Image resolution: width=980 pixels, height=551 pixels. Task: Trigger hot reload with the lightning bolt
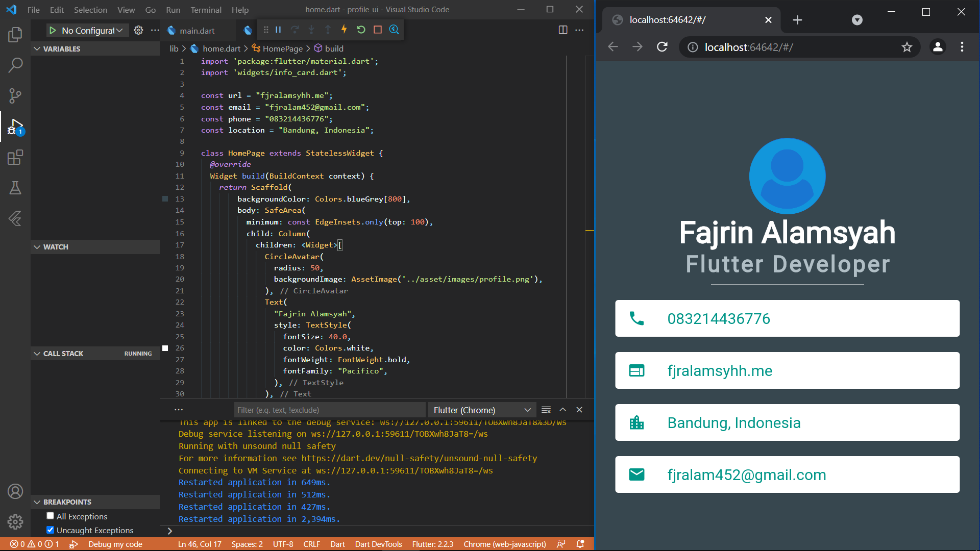[x=344, y=30]
